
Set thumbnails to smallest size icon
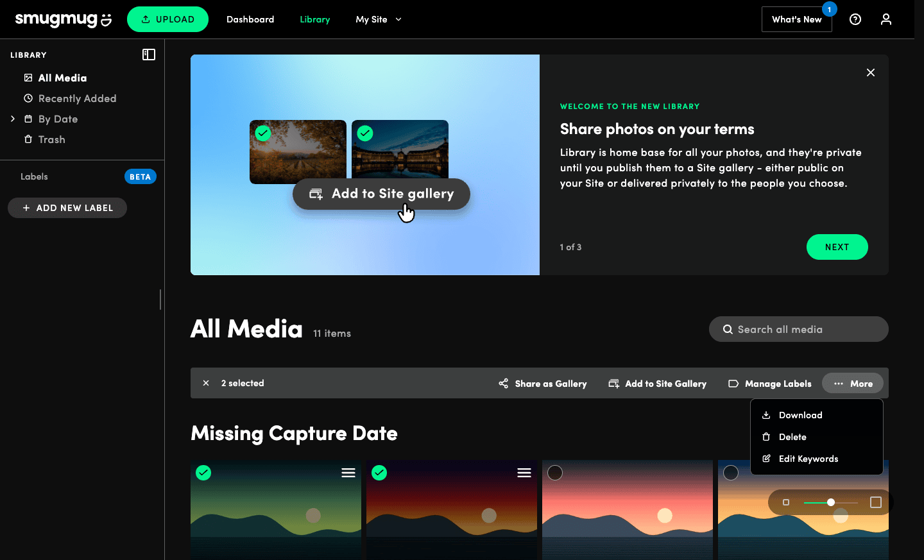[786, 502]
